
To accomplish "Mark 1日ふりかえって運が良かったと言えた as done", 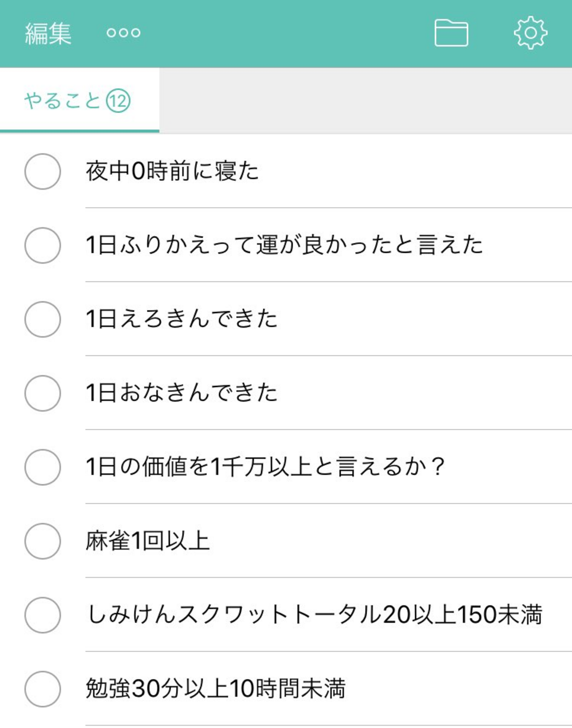I will click(x=43, y=245).
